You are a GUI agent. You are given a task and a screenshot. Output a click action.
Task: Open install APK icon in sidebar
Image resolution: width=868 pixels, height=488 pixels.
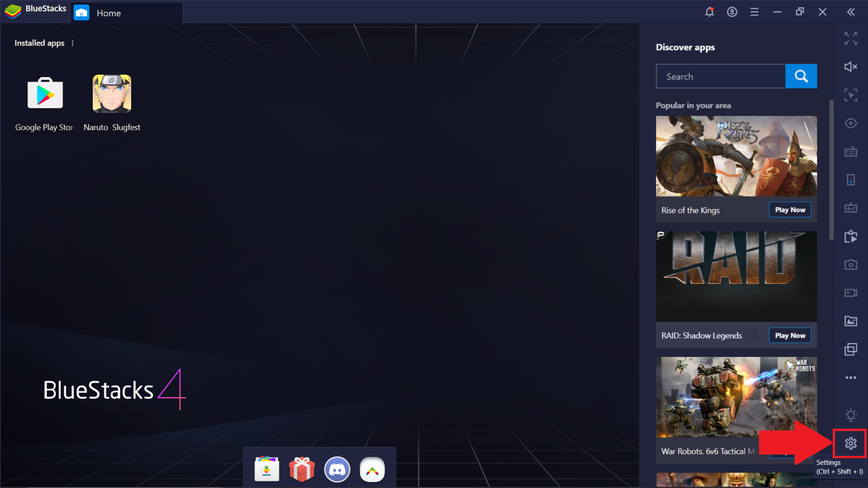[x=851, y=236]
